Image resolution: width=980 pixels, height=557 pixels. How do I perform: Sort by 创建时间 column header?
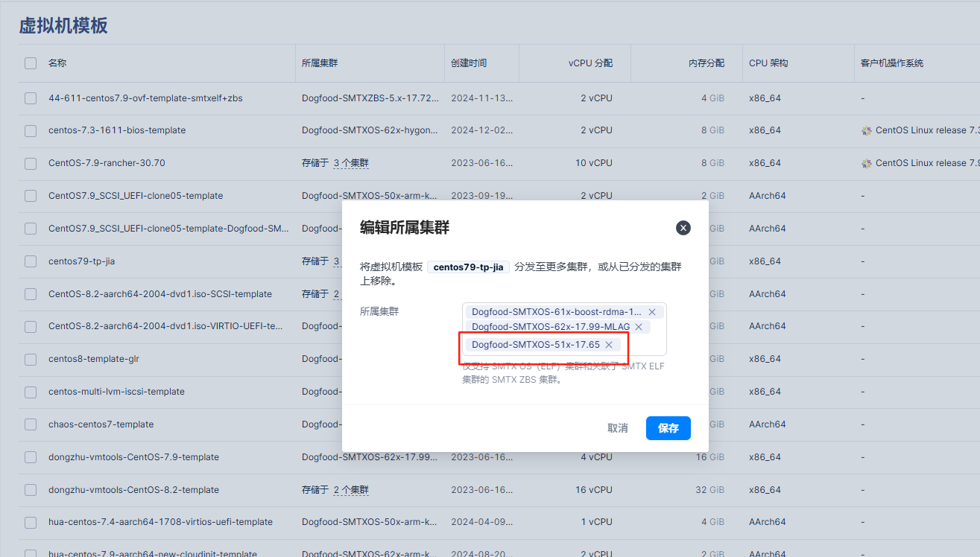pyautogui.click(x=469, y=63)
